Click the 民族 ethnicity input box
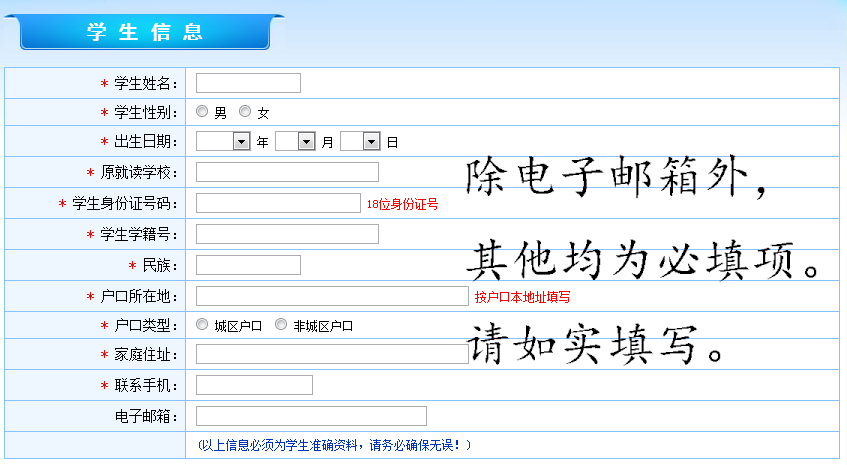This screenshot has height=465, width=847. pos(248,265)
